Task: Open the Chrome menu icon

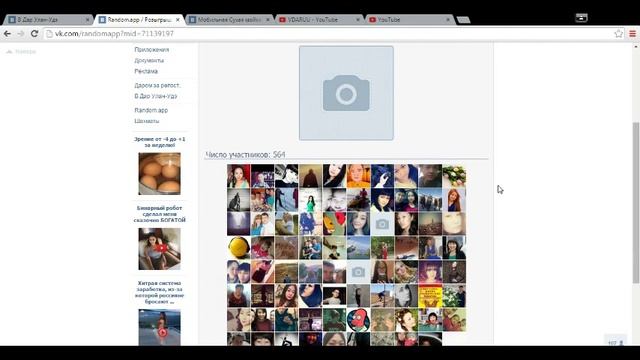Action: pos(632,33)
